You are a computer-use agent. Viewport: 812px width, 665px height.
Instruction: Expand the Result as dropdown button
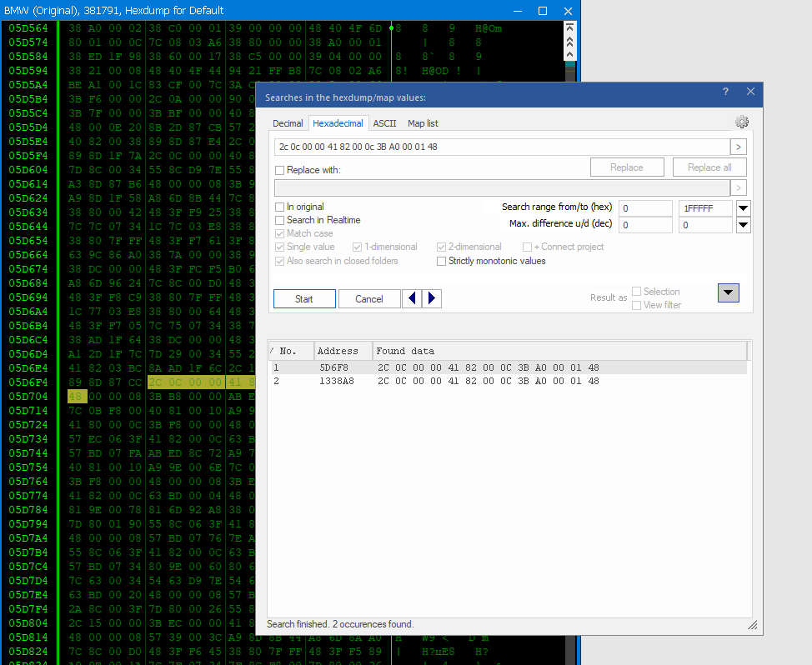[x=729, y=292]
